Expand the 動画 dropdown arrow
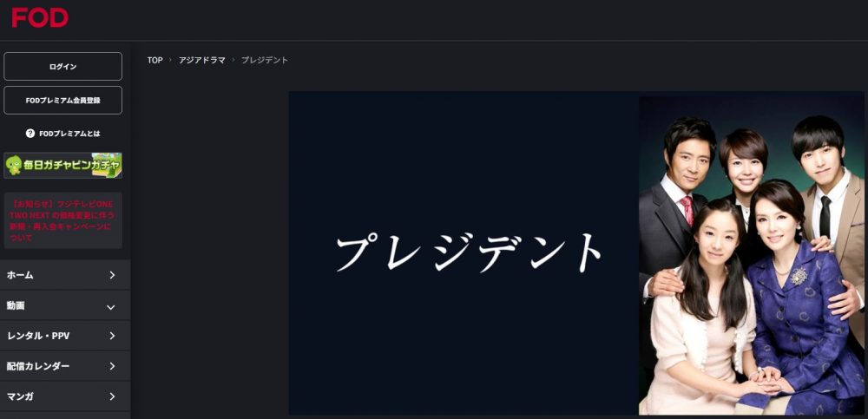 click(x=111, y=306)
